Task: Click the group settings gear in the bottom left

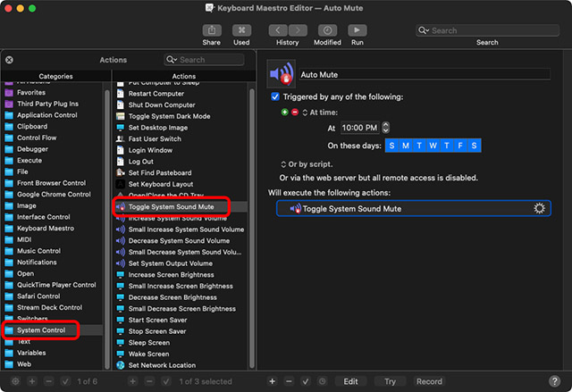Action: coord(15,381)
